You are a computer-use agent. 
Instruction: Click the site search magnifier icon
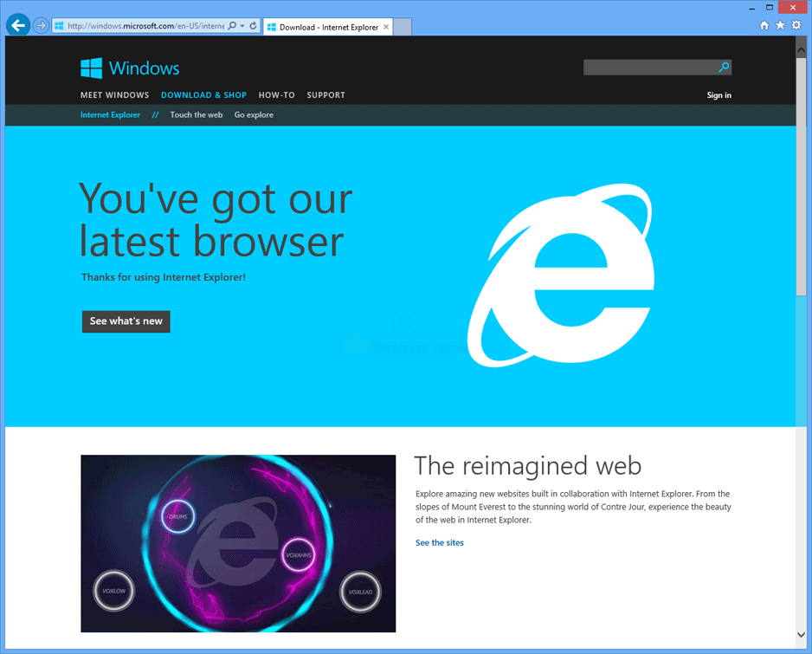click(x=724, y=67)
